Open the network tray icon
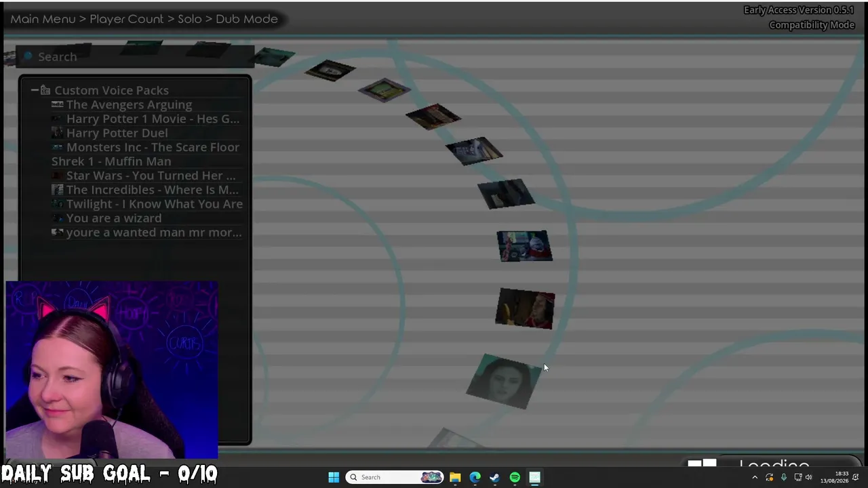 coord(797,477)
